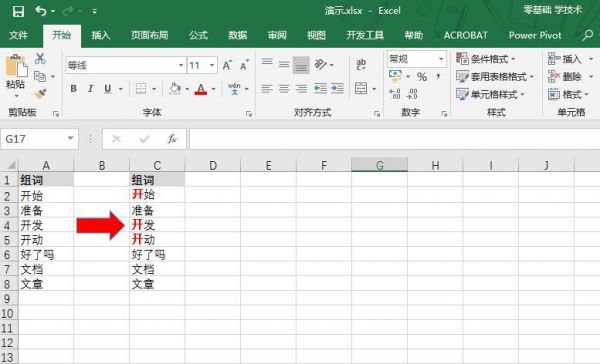Click the Fill Color bucket icon

175,89
